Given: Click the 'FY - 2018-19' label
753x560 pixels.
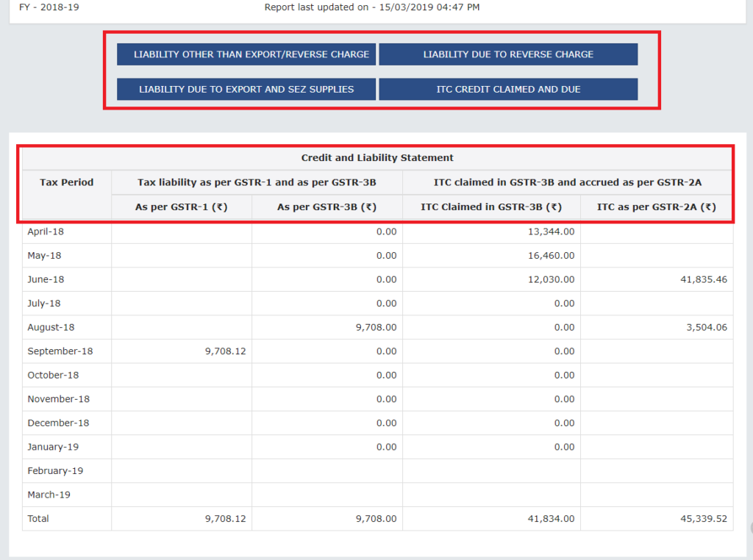Looking at the screenshot, I should coord(49,7).
